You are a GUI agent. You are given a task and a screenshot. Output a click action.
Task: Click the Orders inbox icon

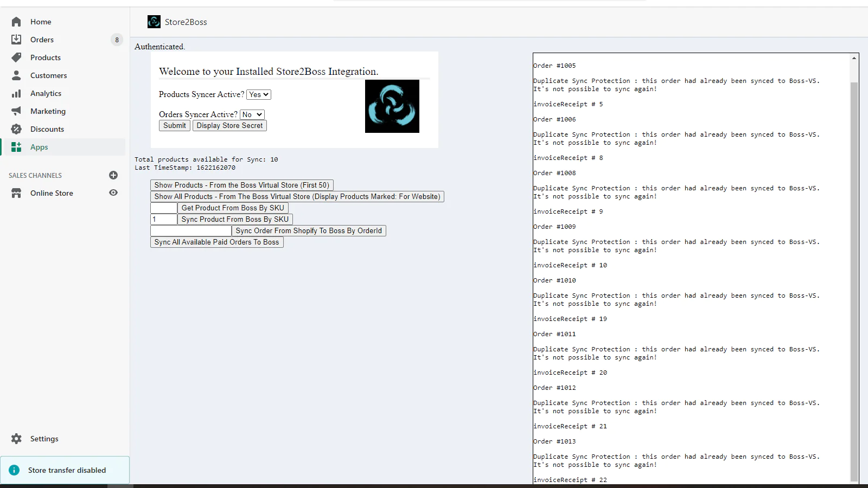tap(16, 40)
